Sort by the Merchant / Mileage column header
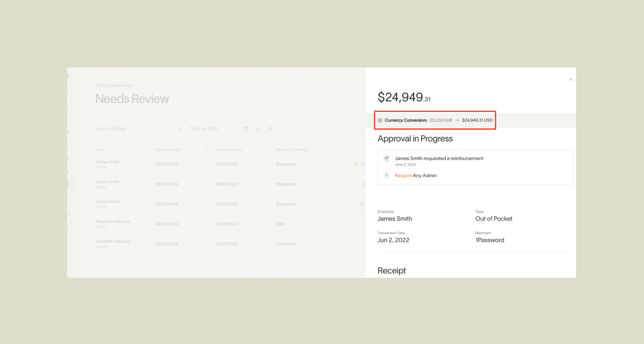 pos(291,150)
